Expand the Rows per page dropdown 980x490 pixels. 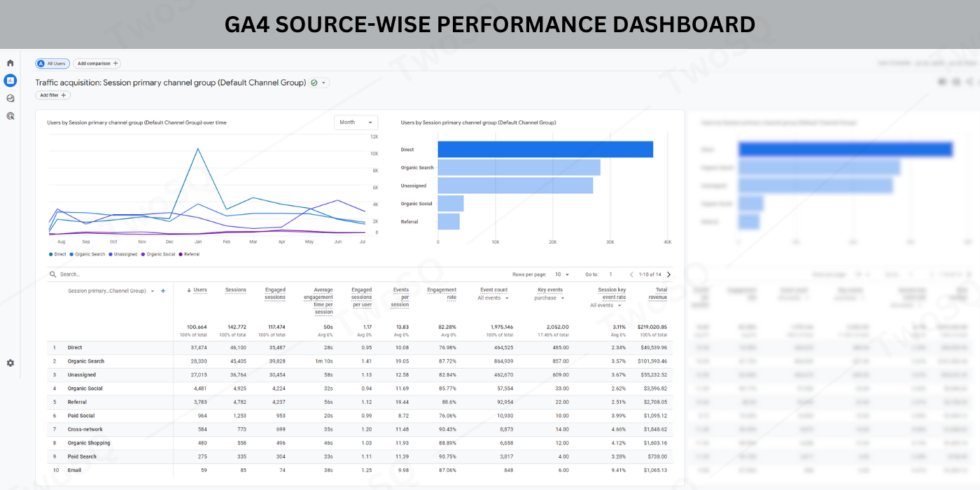click(561, 275)
